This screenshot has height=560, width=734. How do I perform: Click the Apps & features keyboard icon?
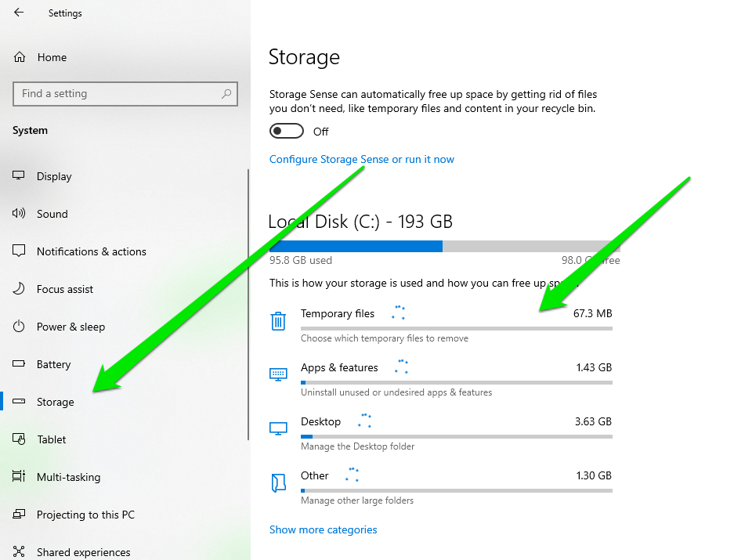(x=278, y=375)
